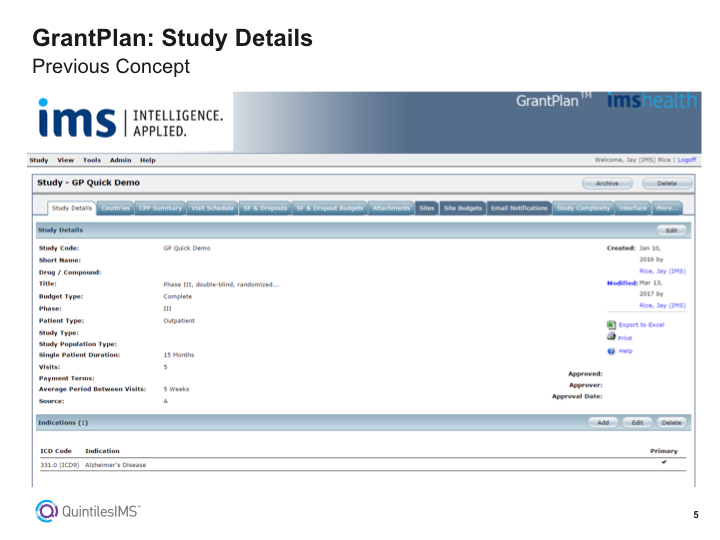Switch to the Attachments tab
This screenshot has width=720, height=540.
[391, 208]
